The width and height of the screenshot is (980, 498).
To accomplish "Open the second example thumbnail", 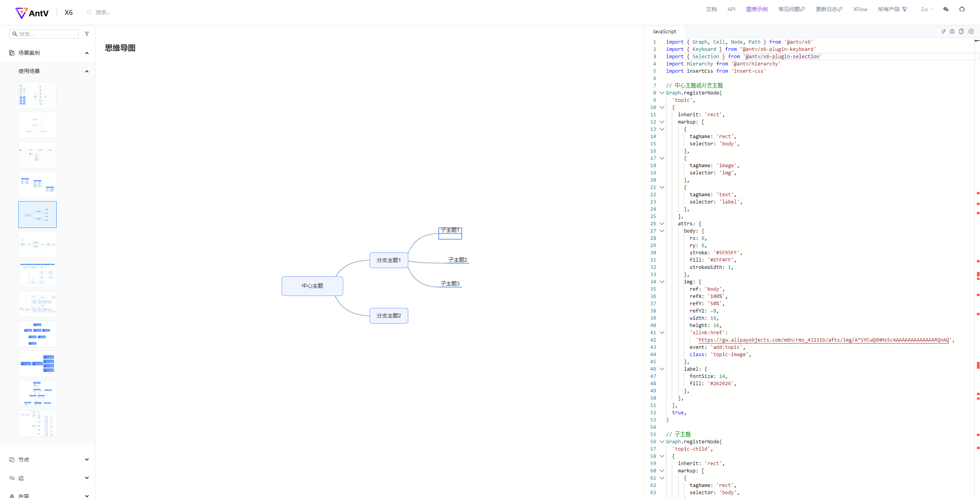I will [38, 125].
